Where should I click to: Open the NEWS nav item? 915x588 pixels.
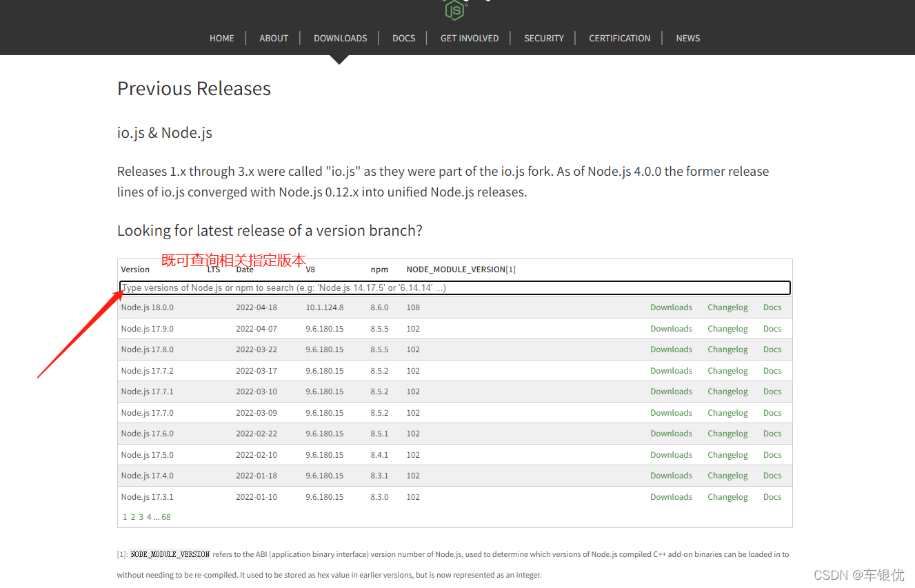(x=688, y=38)
